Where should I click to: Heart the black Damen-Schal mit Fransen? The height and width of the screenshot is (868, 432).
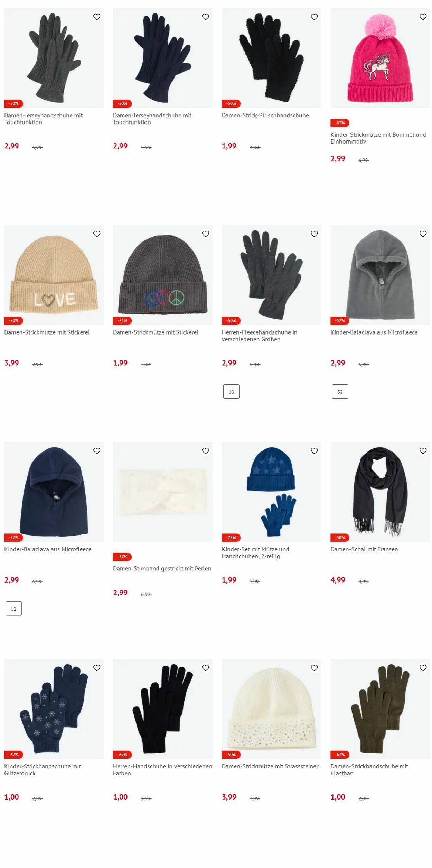423,451
